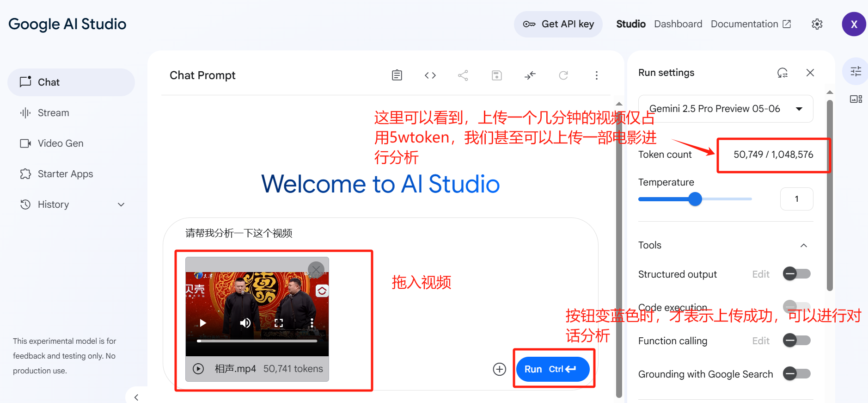Toggle Structured output switch
The image size is (868, 403).
pyautogui.click(x=797, y=274)
